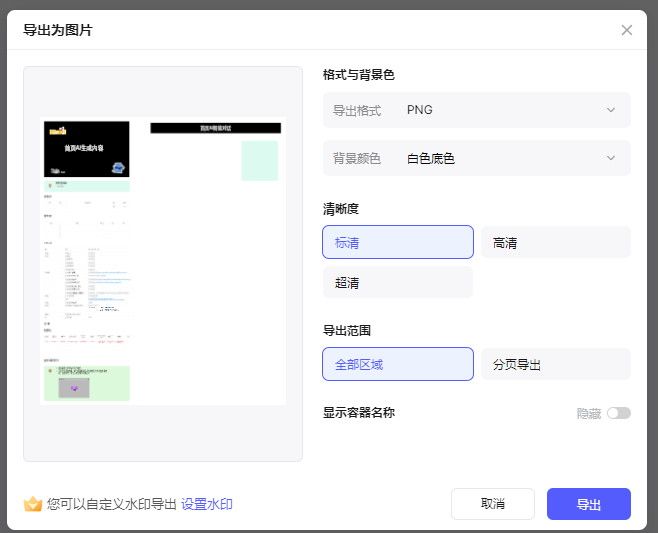658x533 pixels.
Task: Select 标清 clarity option
Action: (x=397, y=242)
